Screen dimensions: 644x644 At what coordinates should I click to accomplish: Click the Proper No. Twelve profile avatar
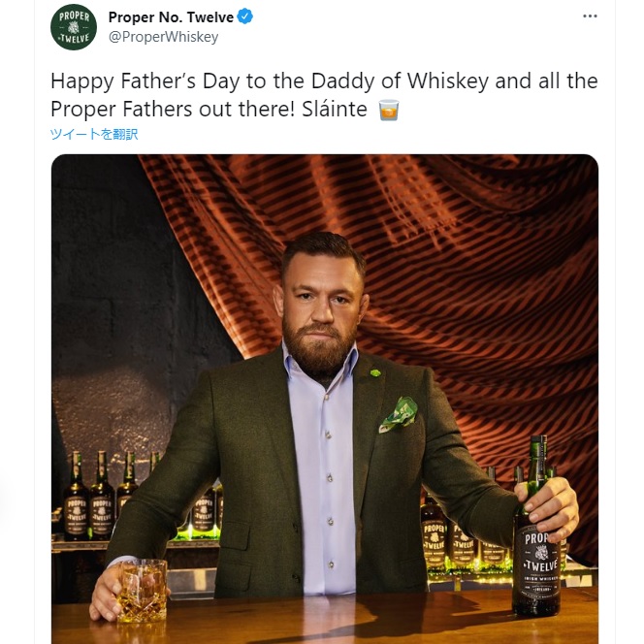74,27
